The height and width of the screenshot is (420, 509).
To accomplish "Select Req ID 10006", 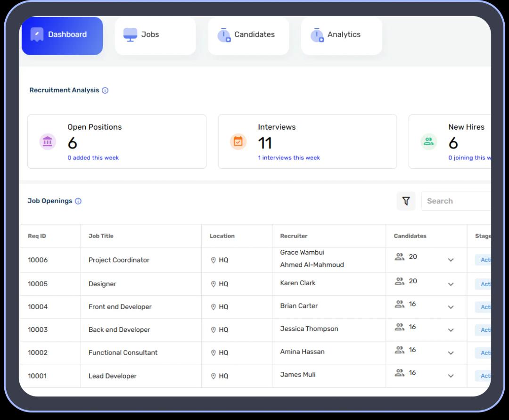I will [x=38, y=260].
